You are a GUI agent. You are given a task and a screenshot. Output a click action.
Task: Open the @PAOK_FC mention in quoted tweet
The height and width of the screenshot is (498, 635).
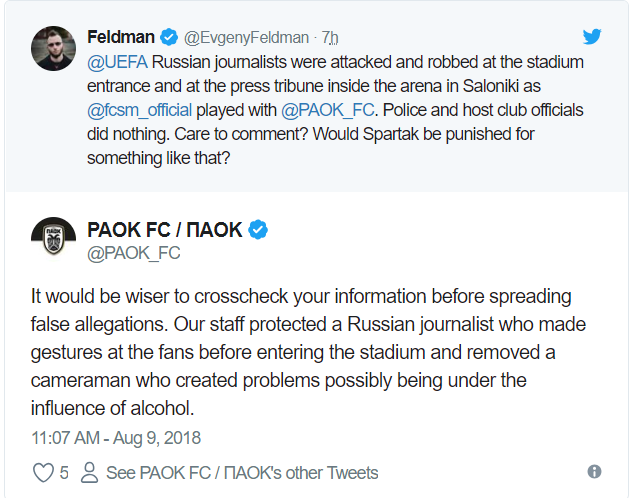(331, 109)
